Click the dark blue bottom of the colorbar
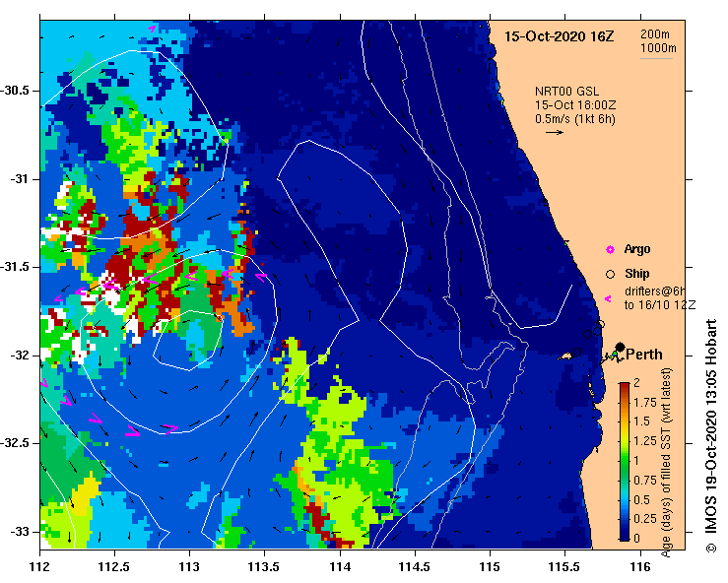This screenshot has height=583, width=728. (624, 536)
